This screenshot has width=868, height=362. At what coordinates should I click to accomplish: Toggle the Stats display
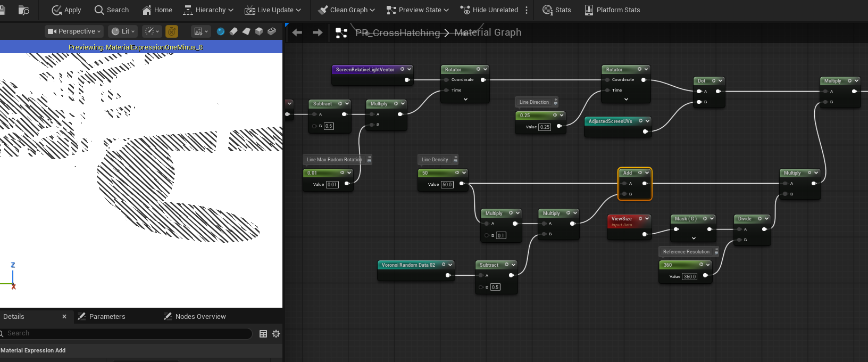point(557,10)
